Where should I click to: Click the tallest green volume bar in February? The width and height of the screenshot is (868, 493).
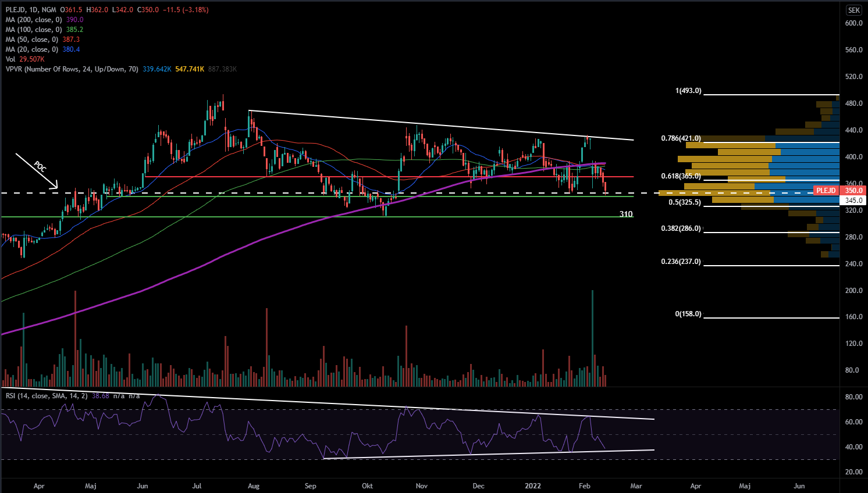(592, 337)
